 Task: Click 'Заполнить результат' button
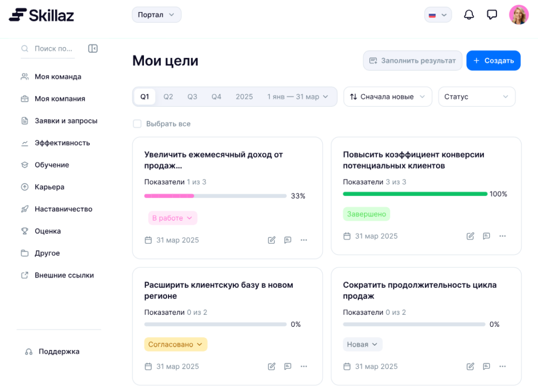tap(412, 61)
